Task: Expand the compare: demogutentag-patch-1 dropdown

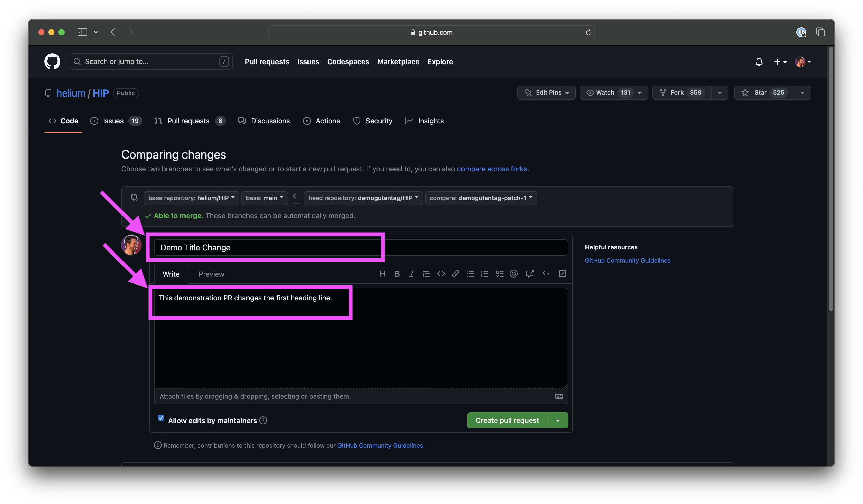Action: (480, 198)
